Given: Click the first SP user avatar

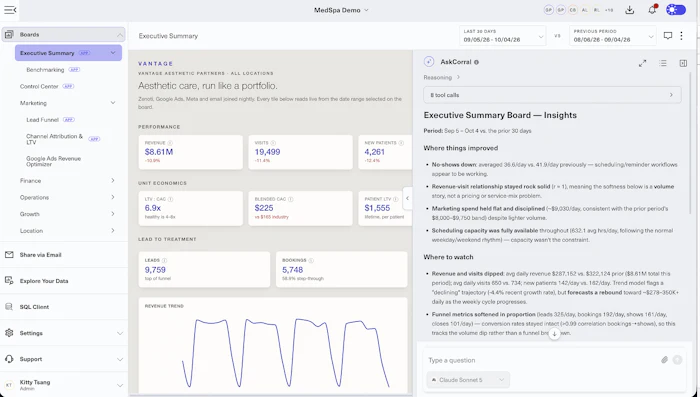Looking at the screenshot, I should (549, 10).
